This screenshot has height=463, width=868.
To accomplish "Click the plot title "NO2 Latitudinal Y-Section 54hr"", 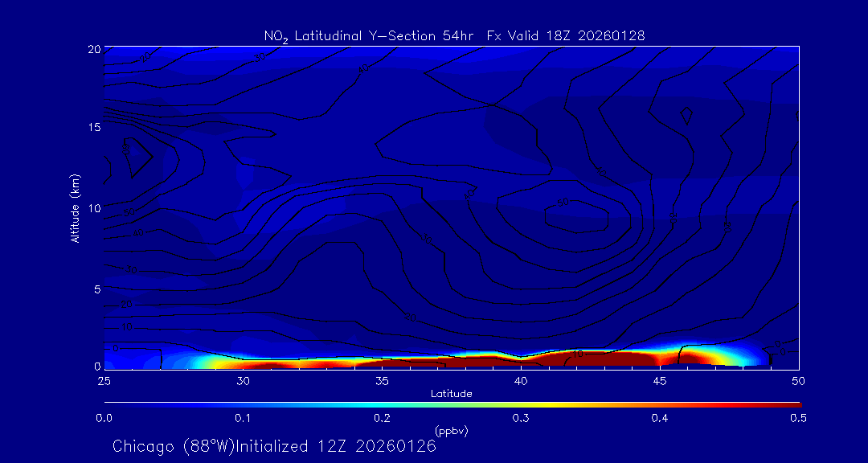I will [x=371, y=36].
